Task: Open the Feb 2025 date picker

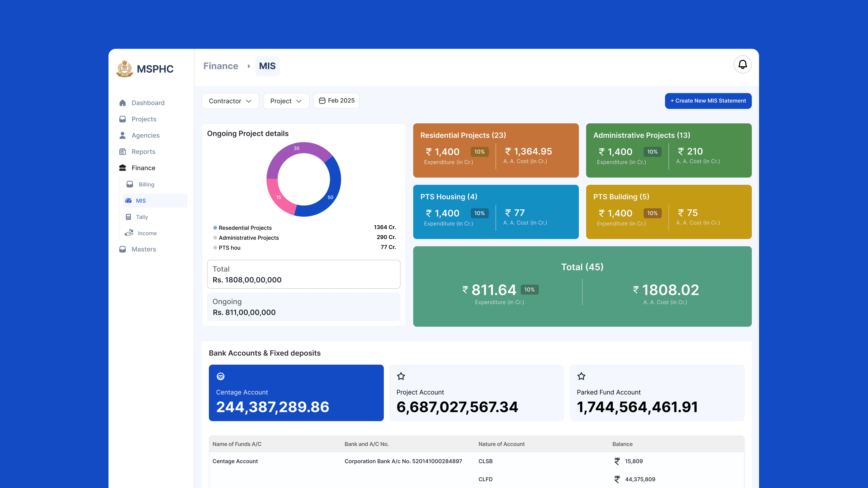Action: 336,101
